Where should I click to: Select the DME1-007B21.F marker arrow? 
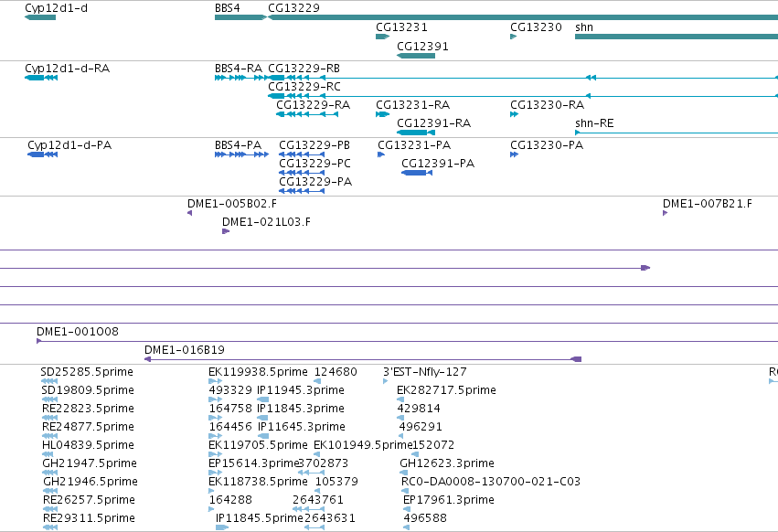665,213
